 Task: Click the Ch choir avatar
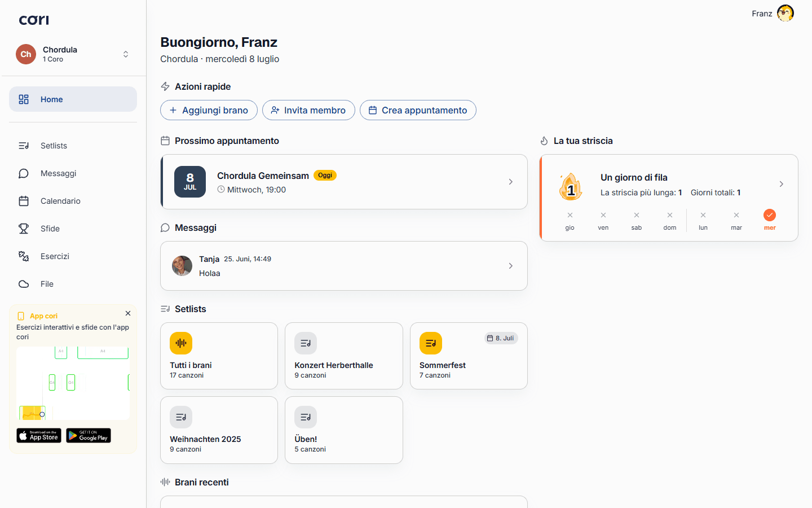[x=26, y=54]
